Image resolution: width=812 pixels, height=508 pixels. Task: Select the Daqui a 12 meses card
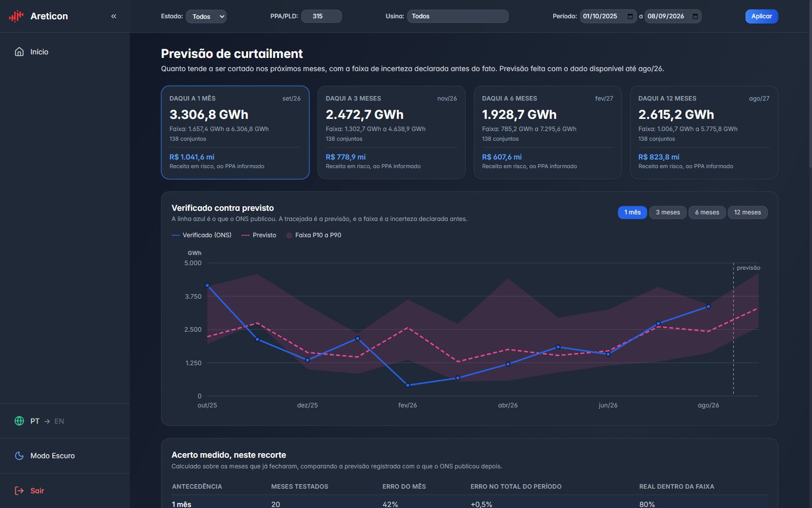704,133
